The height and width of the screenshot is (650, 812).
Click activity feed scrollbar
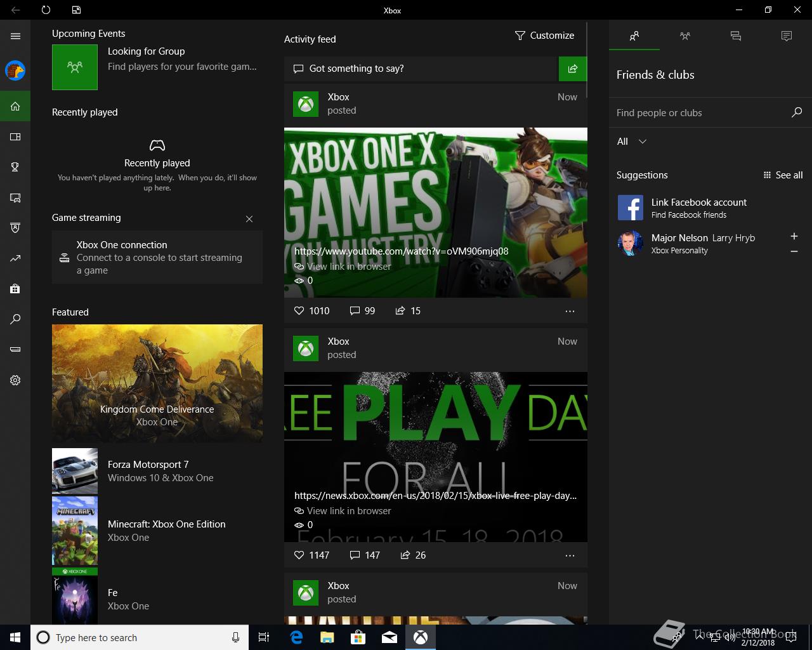pyautogui.click(x=587, y=60)
